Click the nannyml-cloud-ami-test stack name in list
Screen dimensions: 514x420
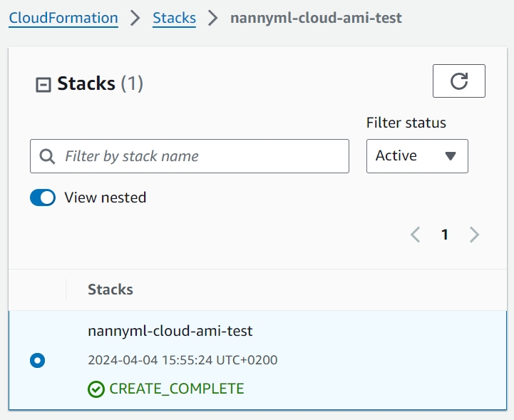[x=170, y=331]
